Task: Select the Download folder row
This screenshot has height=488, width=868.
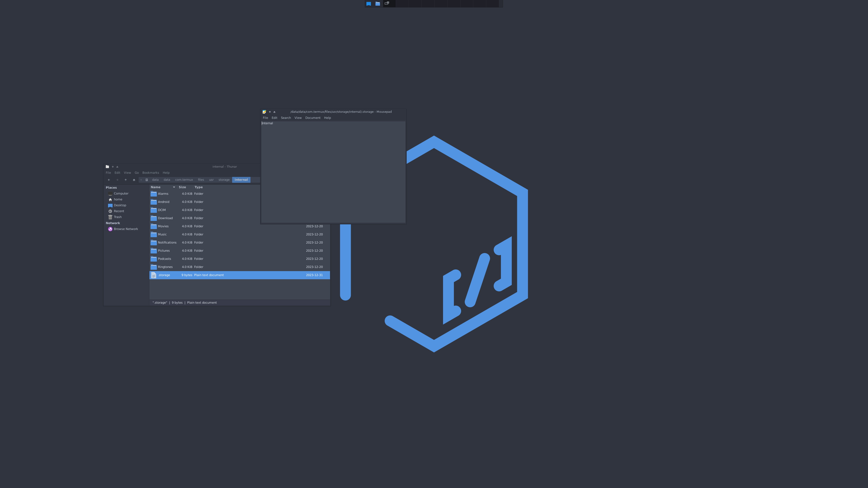Action: click(x=165, y=218)
